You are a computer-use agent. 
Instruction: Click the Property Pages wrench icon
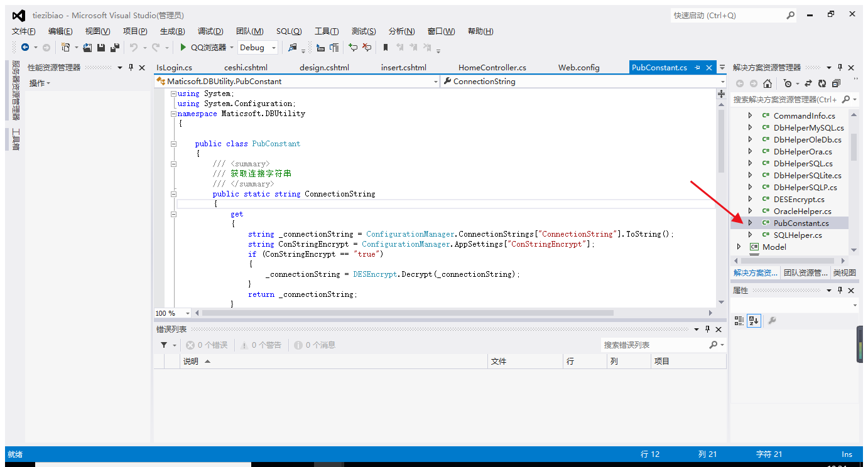[772, 321]
